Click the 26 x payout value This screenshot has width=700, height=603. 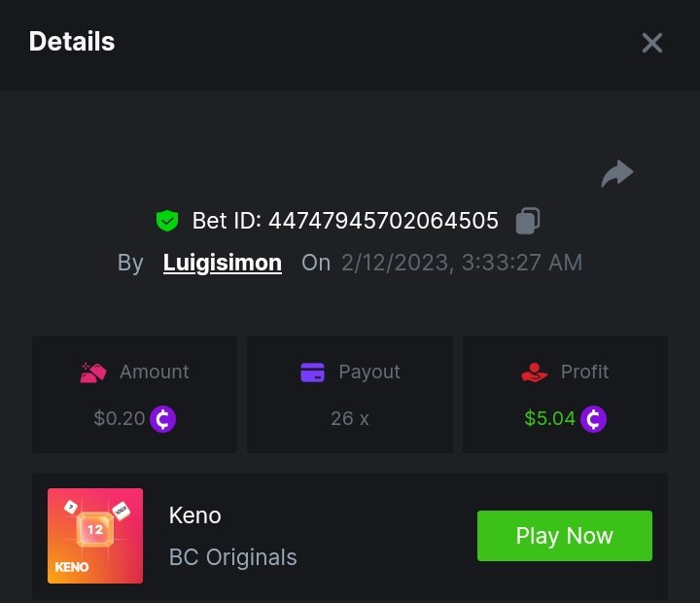pyautogui.click(x=350, y=419)
